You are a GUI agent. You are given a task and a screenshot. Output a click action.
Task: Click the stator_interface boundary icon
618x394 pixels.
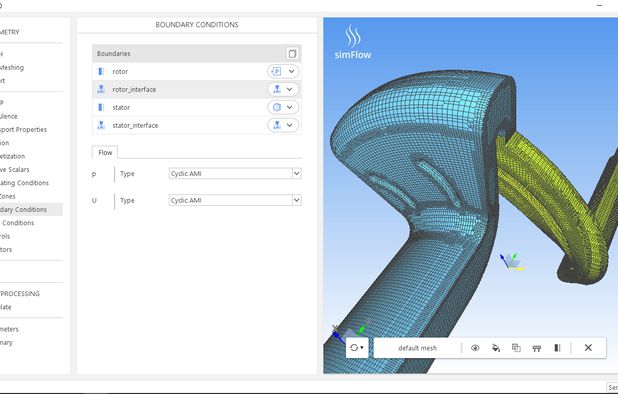101,125
